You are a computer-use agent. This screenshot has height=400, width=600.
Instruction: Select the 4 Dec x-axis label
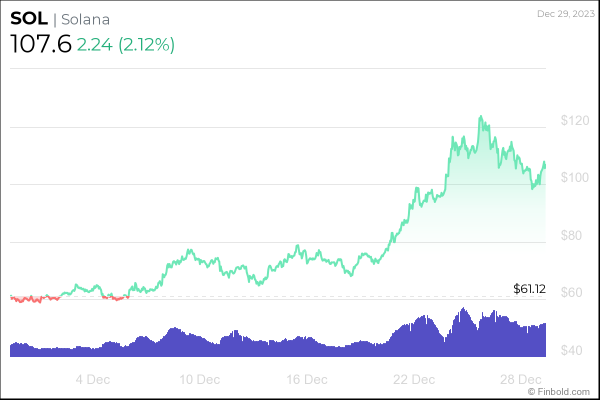tap(93, 379)
